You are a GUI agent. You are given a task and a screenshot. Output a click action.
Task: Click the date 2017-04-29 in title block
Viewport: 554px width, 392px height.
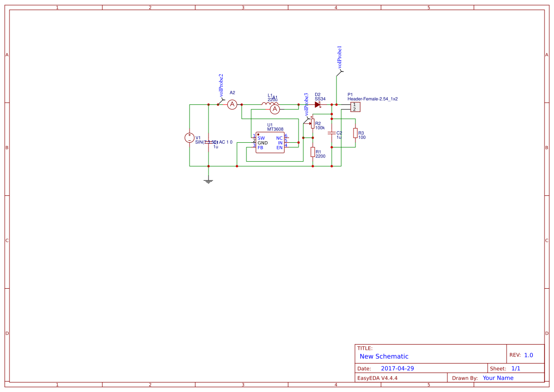click(397, 368)
